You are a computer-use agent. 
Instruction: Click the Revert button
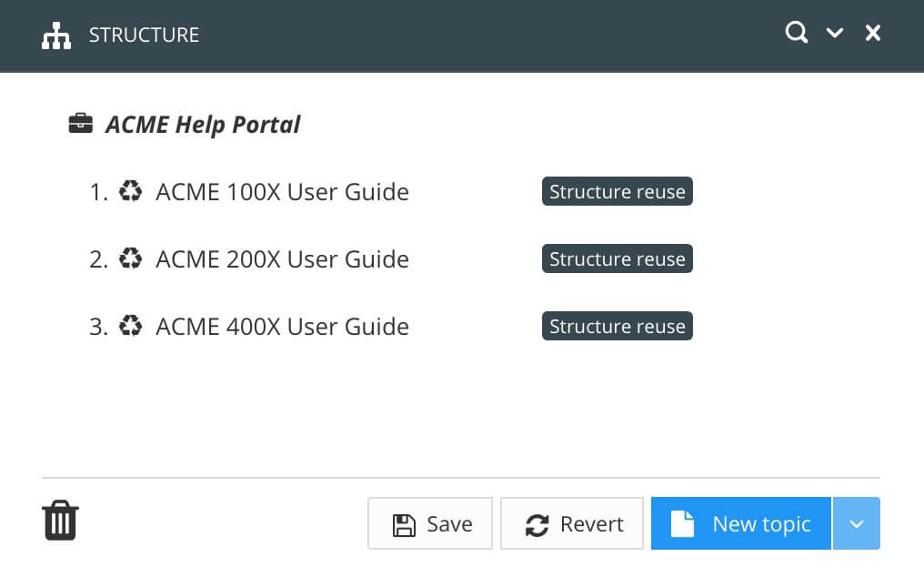(571, 523)
